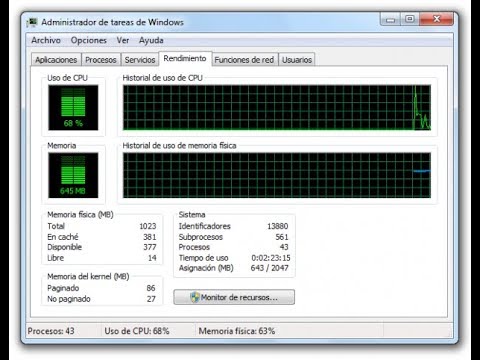Click the Memoria física (MB) group label

pos(80,215)
